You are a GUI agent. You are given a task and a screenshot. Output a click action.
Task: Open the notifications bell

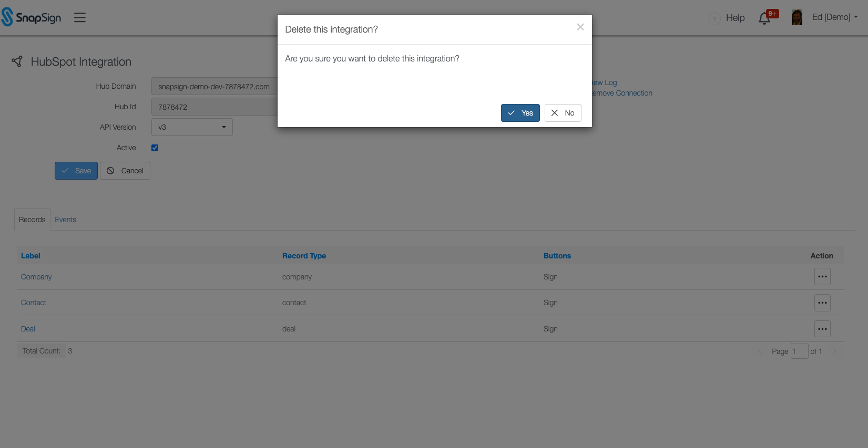tap(764, 18)
